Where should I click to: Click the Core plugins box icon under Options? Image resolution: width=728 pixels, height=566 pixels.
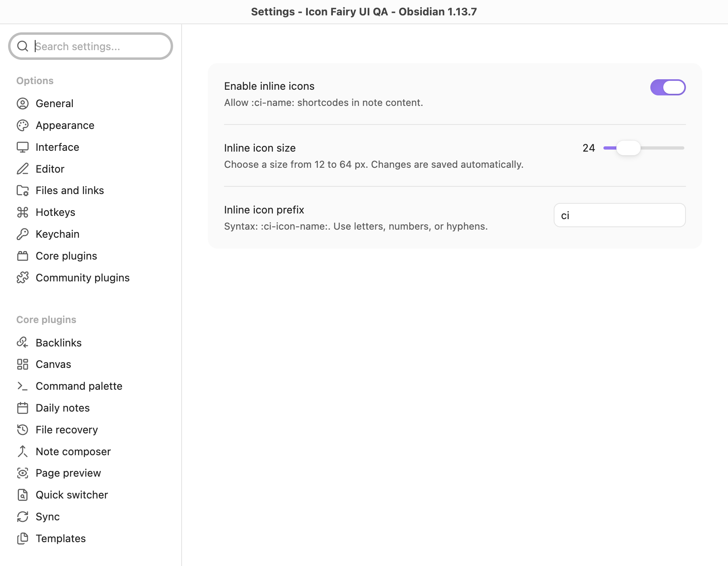point(23,256)
